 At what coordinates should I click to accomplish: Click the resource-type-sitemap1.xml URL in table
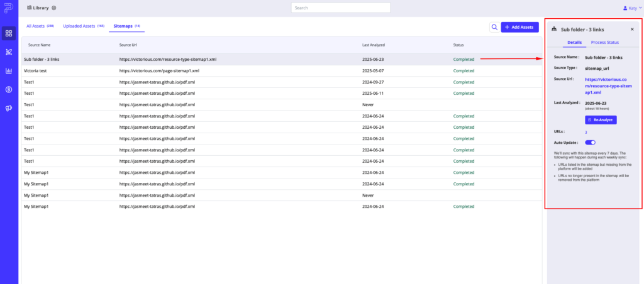(168, 59)
